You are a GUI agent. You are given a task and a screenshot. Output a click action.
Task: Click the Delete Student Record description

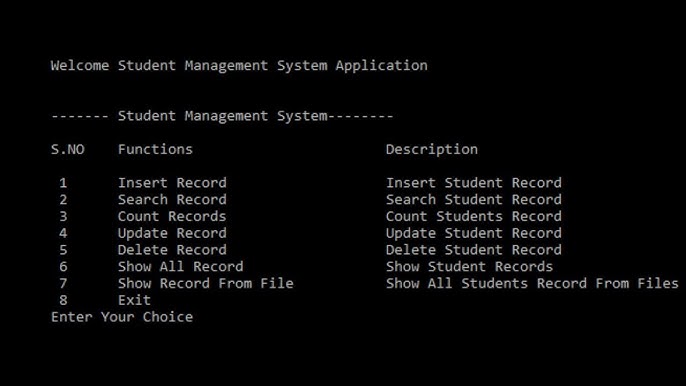473,250
